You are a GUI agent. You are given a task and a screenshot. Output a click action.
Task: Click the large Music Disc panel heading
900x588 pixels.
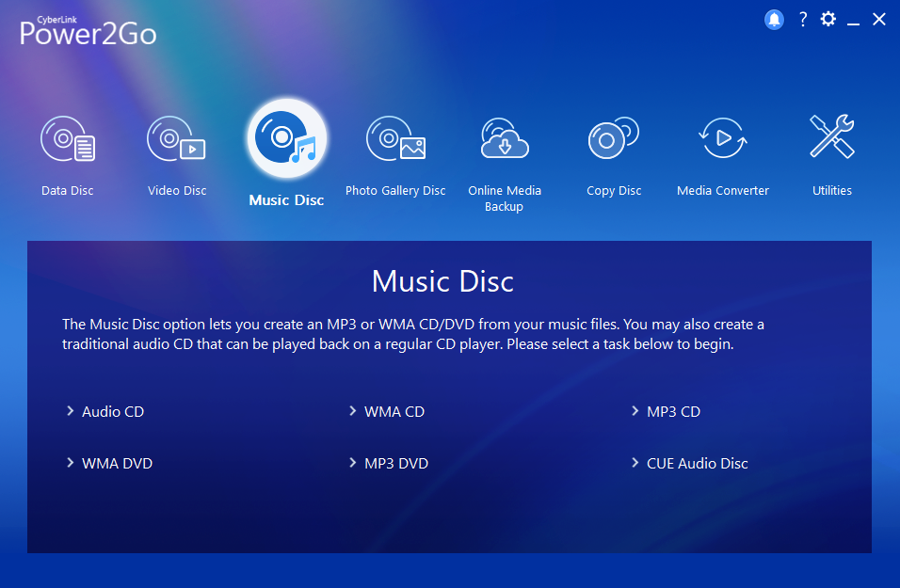(x=442, y=281)
